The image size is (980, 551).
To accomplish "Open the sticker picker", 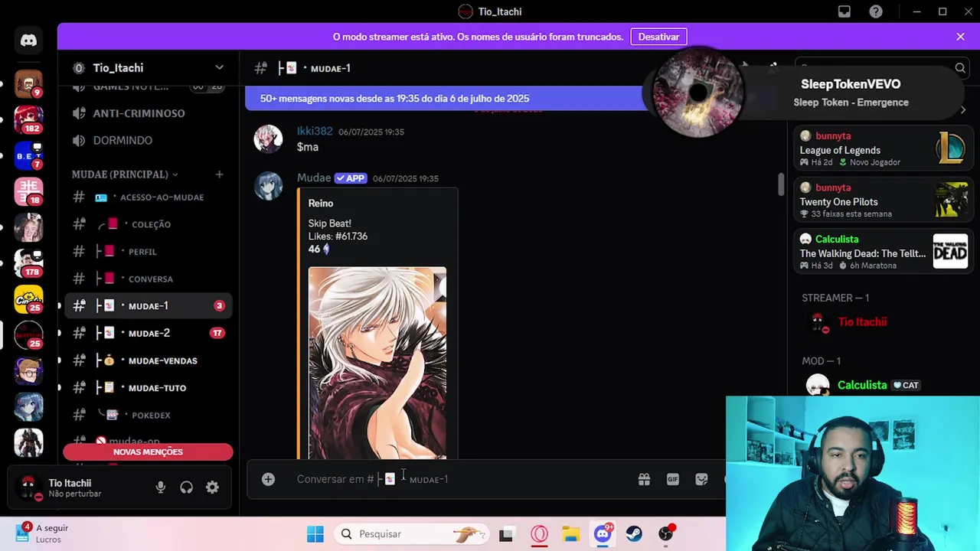I will coord(701,479).
